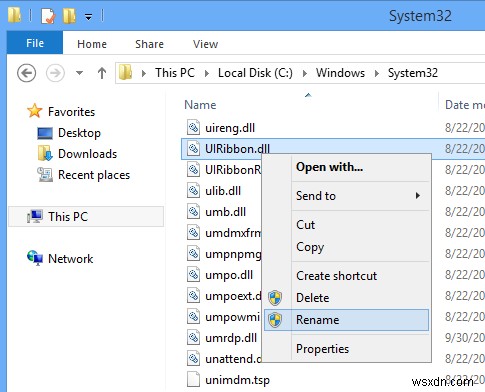
Task: Go back with the Back arrow button
Action: pos(27,73)
